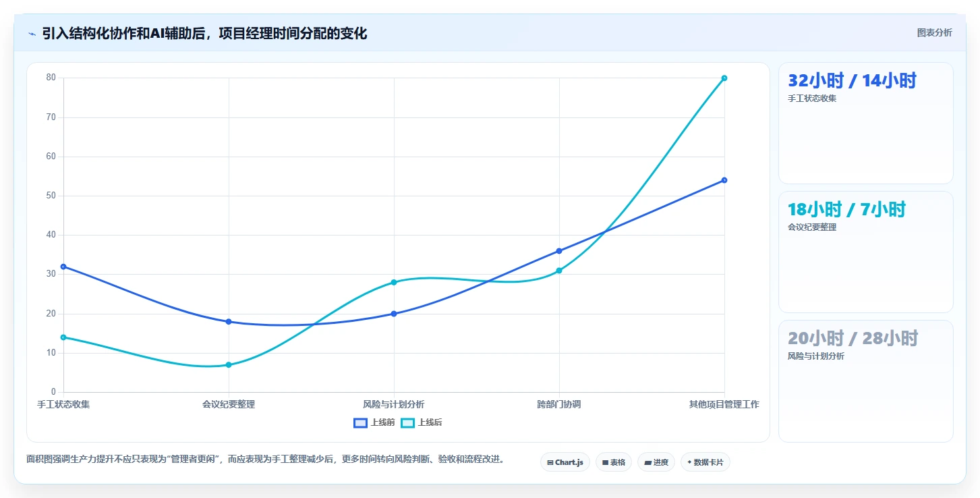Click the 上线前 point at 跨部门协调
980x498 pixels.
tap(559, 251)
